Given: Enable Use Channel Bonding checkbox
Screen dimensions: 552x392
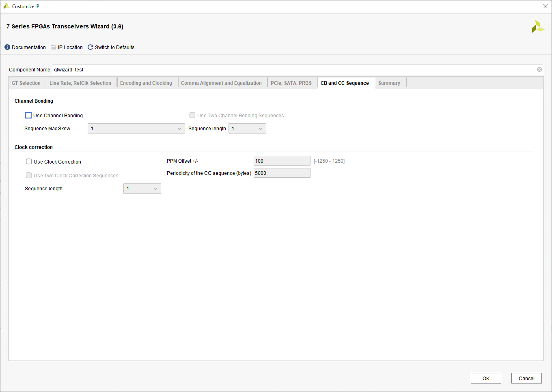Looking at the screenshot, I should tap(28, 115).
